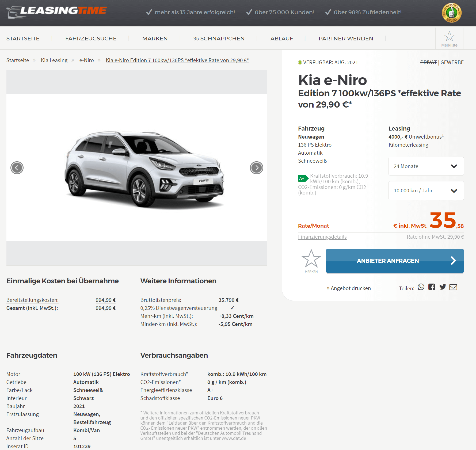This screenshot has height=450, width=476.
Task: Open the 10.000 km / Jahr dropdown
Action: (426, 190)
